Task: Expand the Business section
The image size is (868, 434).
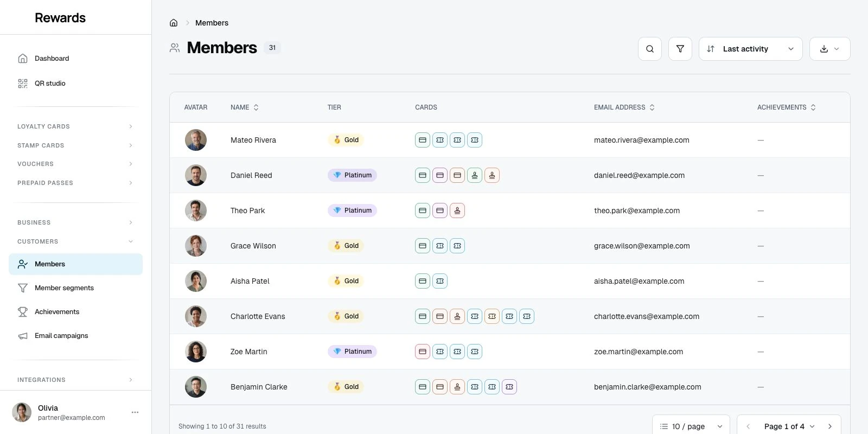Action: (x=75, y=222)
